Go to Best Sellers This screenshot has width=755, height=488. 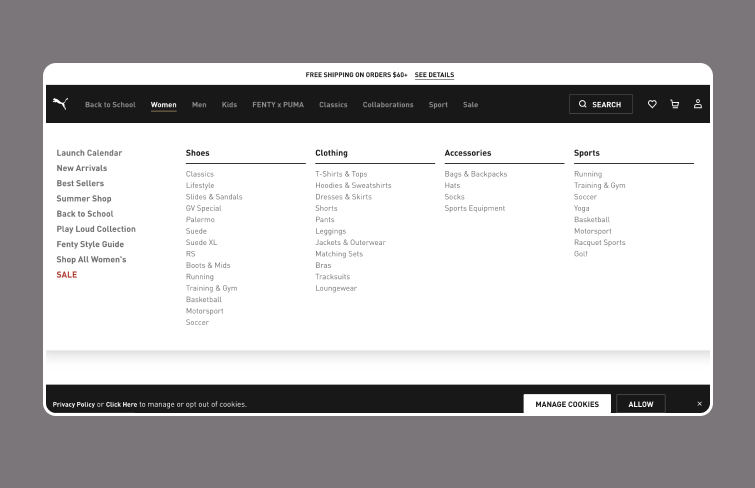click(80, 183)
